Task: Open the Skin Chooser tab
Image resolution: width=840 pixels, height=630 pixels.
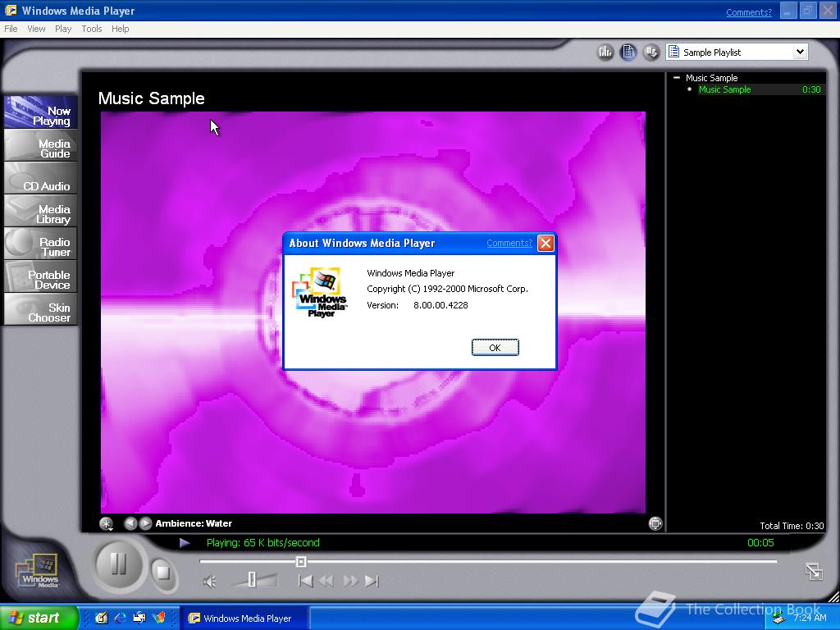Action: point(40,309)
